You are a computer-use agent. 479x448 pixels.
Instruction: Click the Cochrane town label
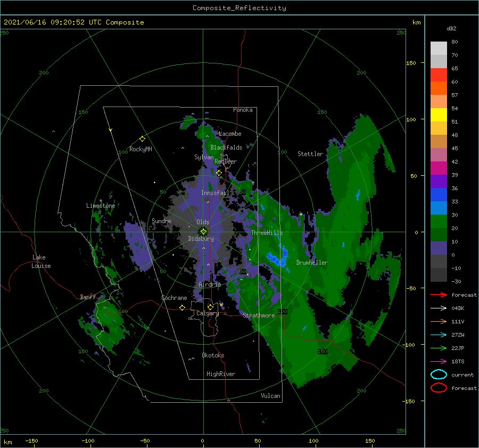click(x=174, y=298)
